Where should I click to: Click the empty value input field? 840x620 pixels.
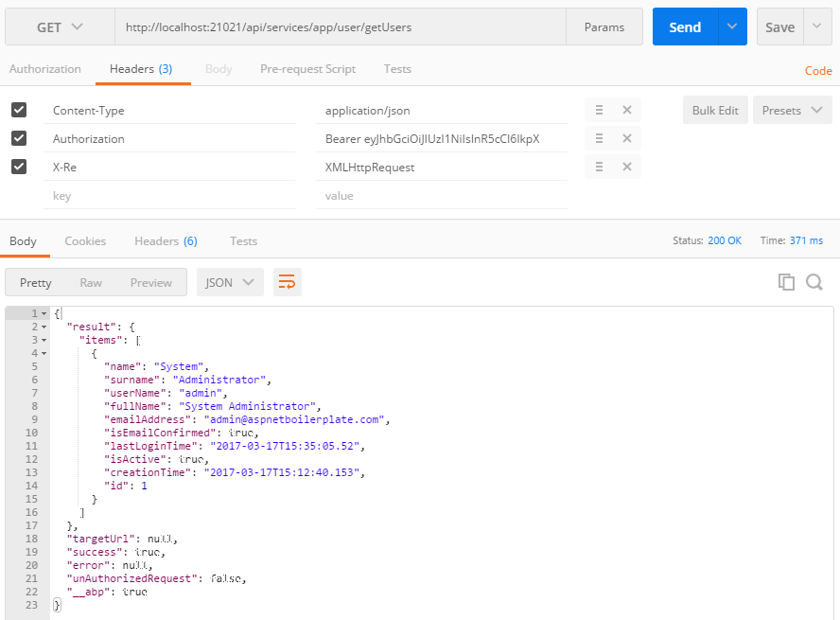coord(442,196)
